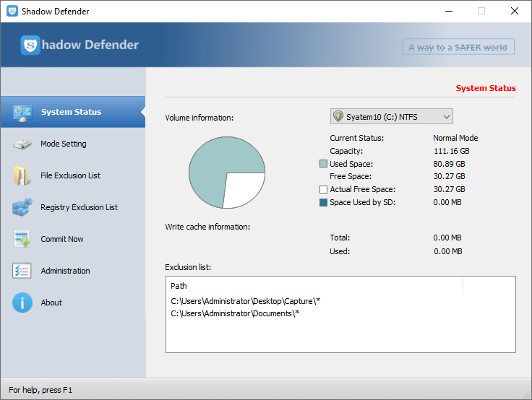
Task: Click the write cache Used value
Action: (x=448, y=251)
